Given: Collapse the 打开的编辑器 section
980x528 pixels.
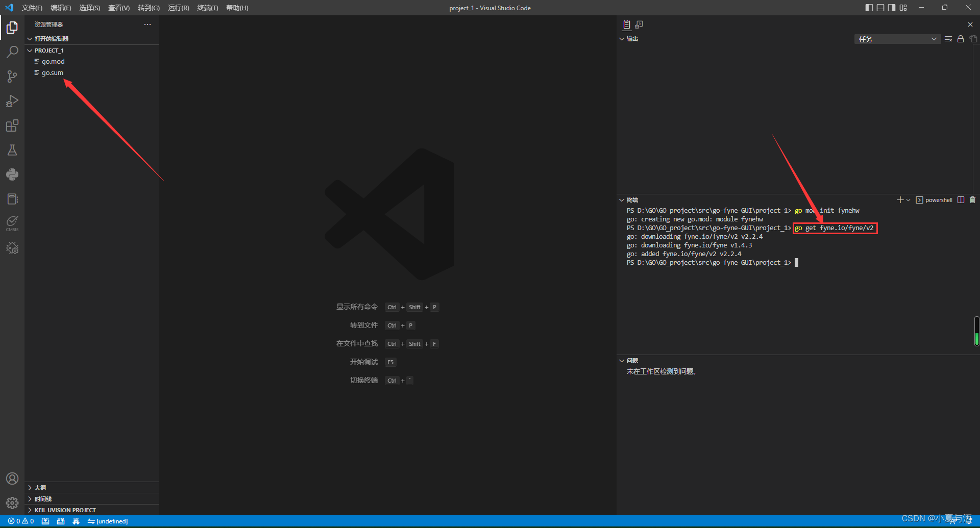Looking at the screenshot, I should tap(92, 39).
